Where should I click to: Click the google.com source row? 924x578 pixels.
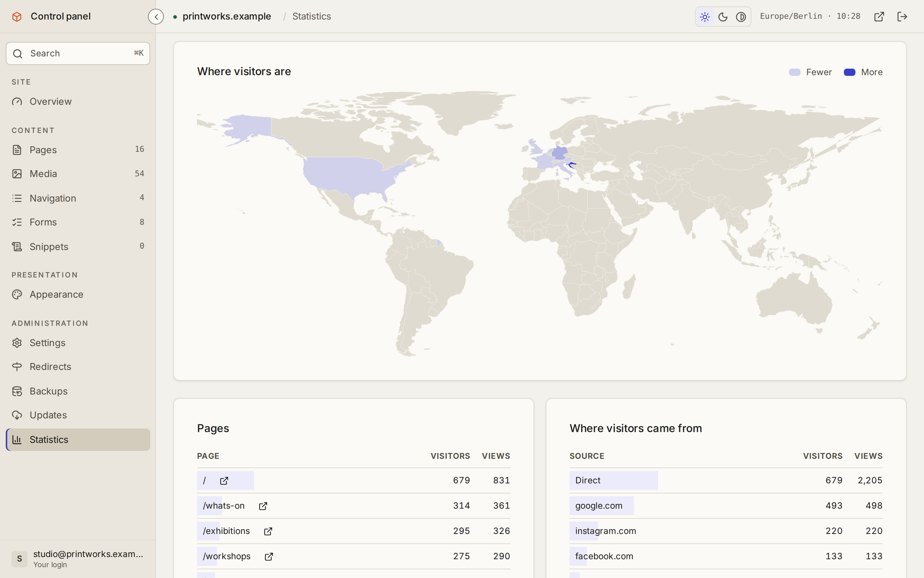(726, 506)
